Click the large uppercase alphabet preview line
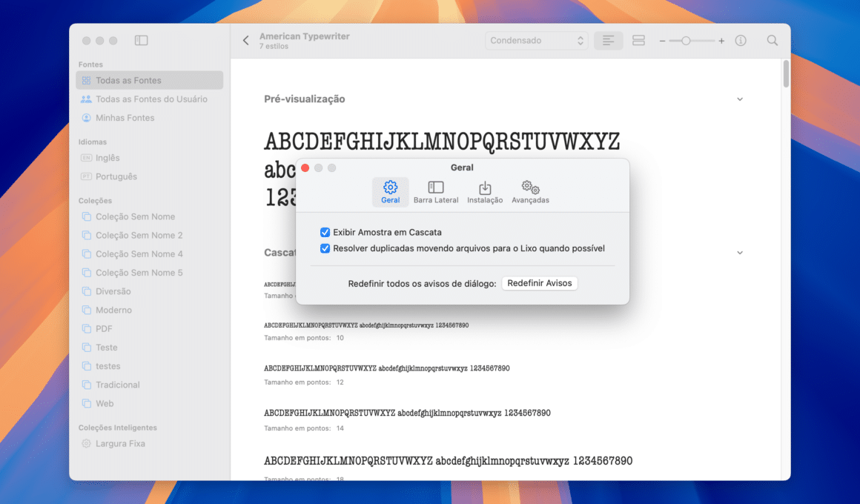The width and height of the screenshot is (860, 504). [442, 142]
